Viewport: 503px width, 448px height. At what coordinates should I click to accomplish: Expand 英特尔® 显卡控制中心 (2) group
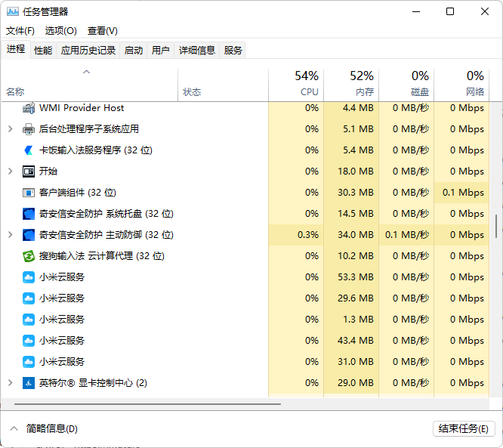point(11,383)
